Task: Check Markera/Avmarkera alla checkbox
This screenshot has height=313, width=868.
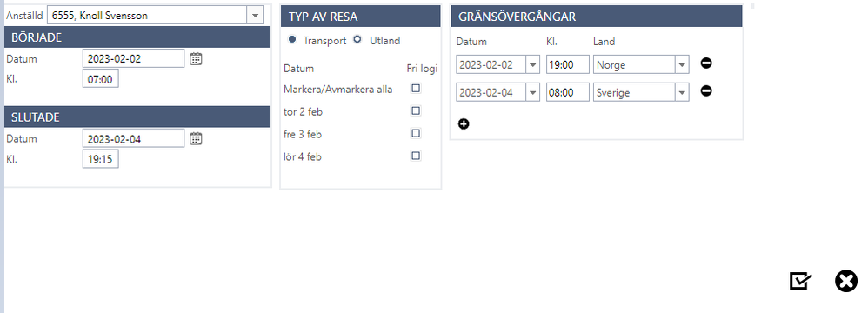Action: point(416,88)
